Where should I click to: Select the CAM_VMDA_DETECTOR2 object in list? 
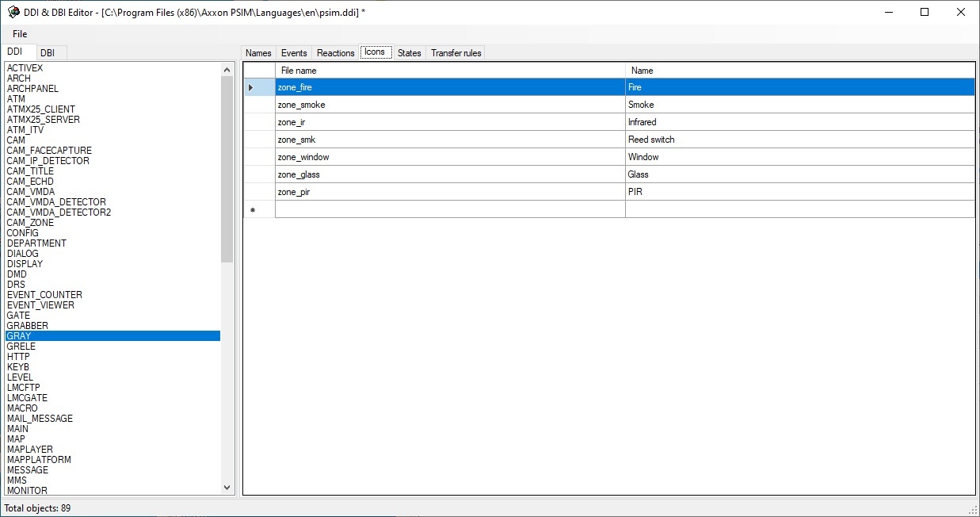pos(59,213)
